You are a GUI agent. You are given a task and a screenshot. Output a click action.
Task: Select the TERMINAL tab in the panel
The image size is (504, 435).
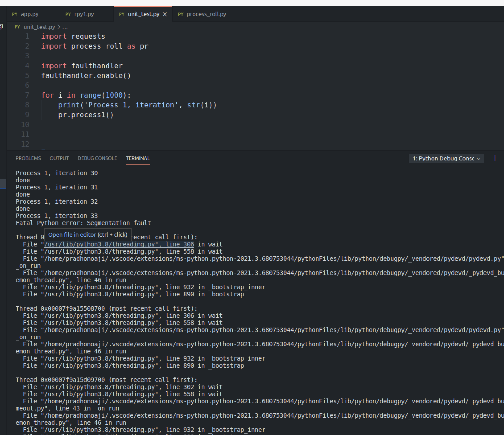coord(138,158)
